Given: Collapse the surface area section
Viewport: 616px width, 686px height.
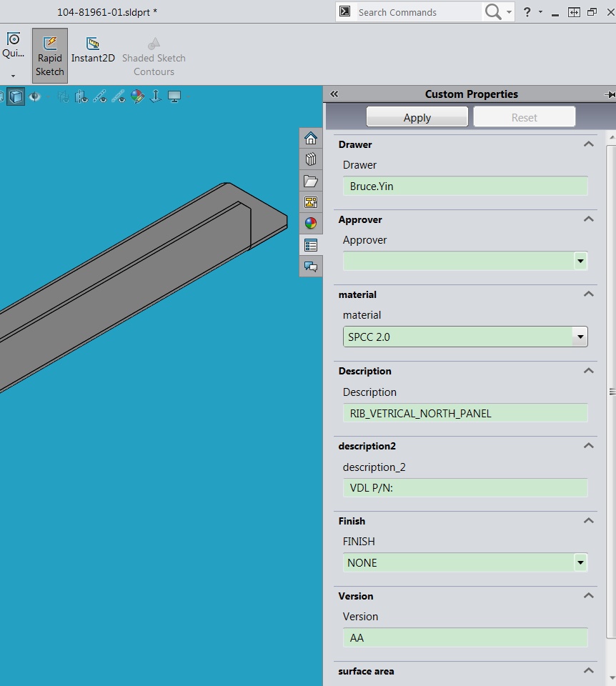Looking at the screenshot, I should 589,670.
